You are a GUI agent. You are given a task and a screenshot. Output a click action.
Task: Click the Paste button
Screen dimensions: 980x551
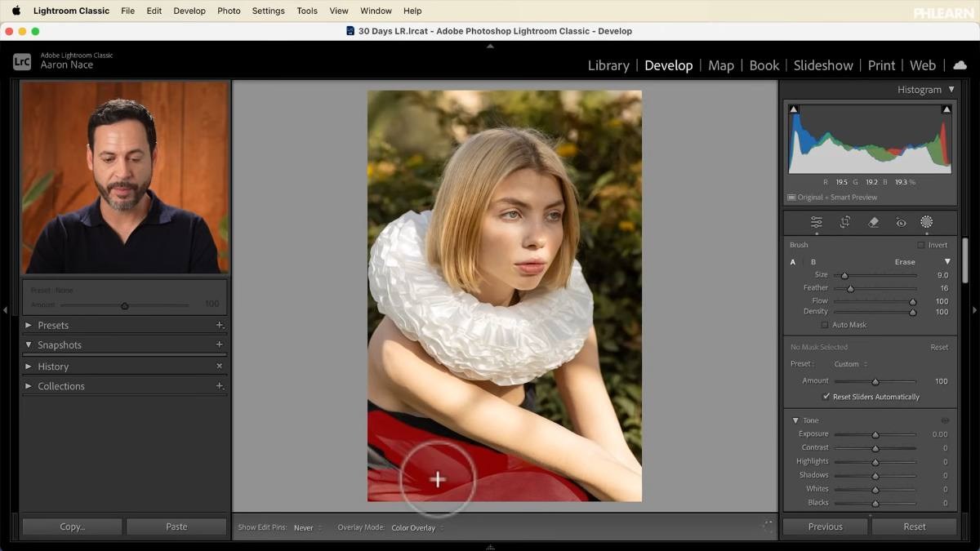point(176,527)
